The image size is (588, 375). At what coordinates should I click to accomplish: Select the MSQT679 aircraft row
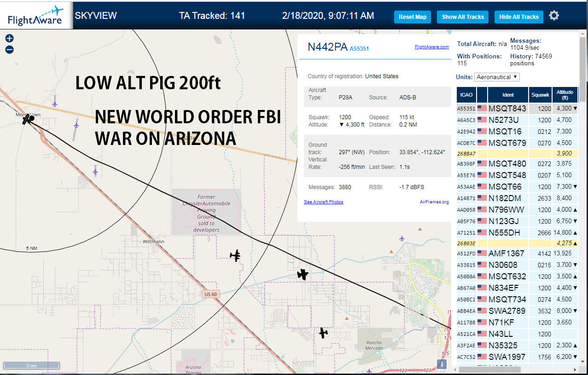[517, 143]
